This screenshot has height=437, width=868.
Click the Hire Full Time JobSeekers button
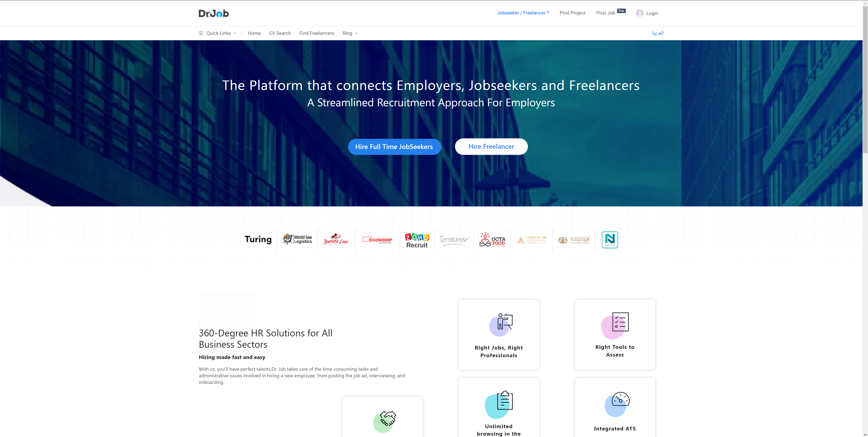coord(394,146)
